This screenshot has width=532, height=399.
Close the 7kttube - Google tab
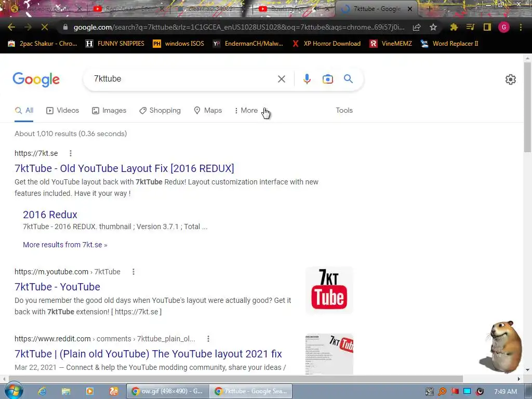(410, 9)
